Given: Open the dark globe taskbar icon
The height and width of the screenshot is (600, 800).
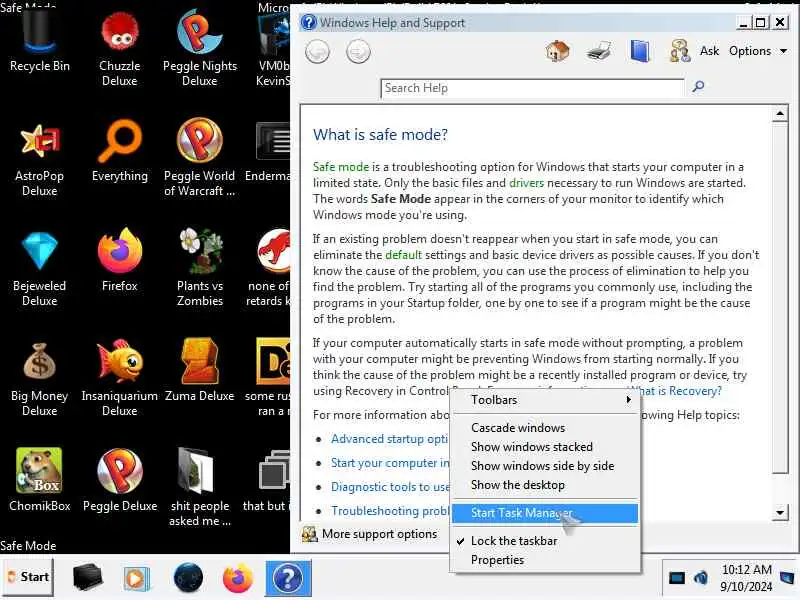Looking at the screenshot, I should (x=188, y=578).
